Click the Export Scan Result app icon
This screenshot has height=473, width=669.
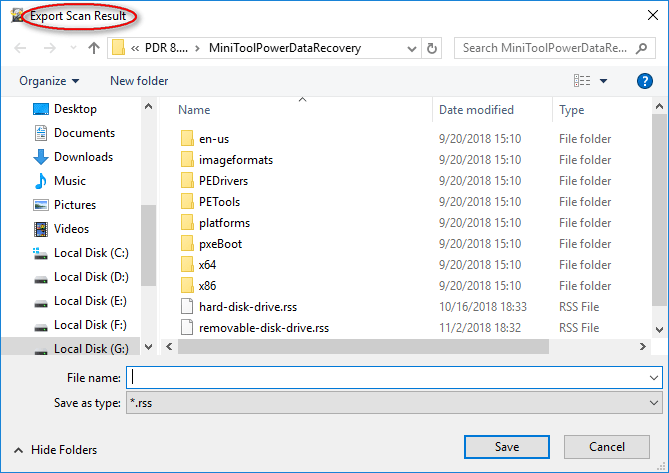(17, 16)
